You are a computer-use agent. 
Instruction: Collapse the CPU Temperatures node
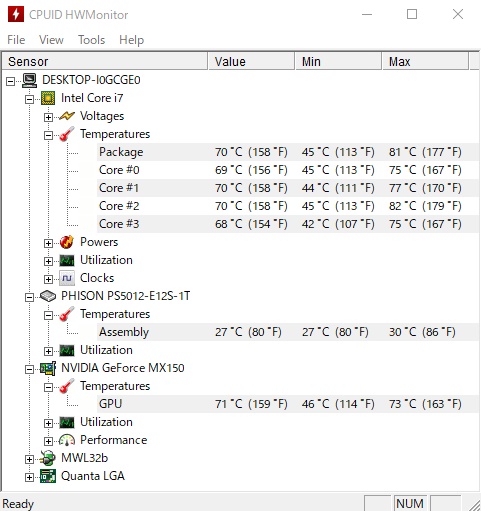click(x=48, y=135)
